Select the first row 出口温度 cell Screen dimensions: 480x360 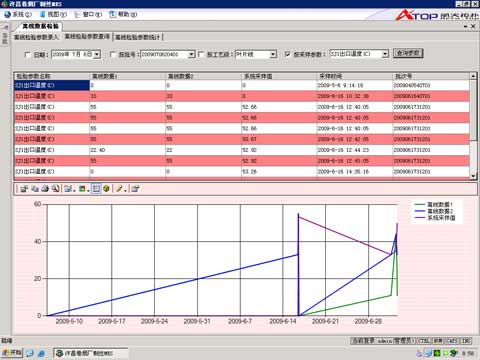52,85
